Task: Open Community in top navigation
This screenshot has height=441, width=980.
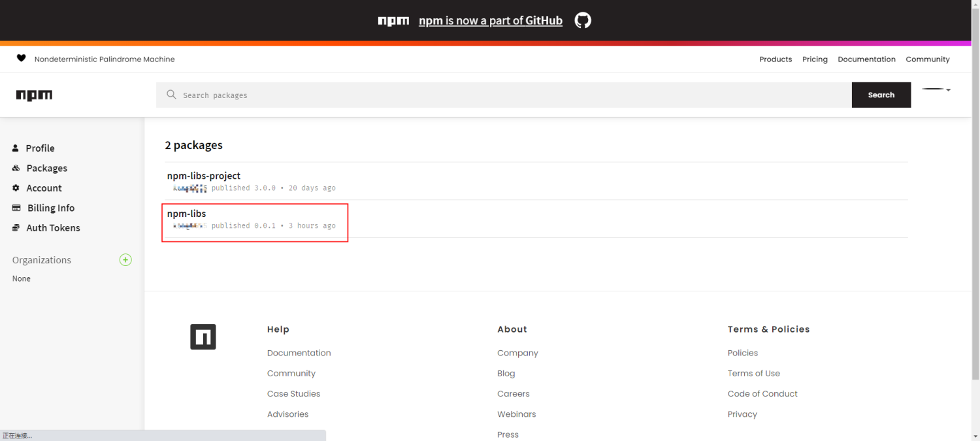Action: click(x=928, y=59)
